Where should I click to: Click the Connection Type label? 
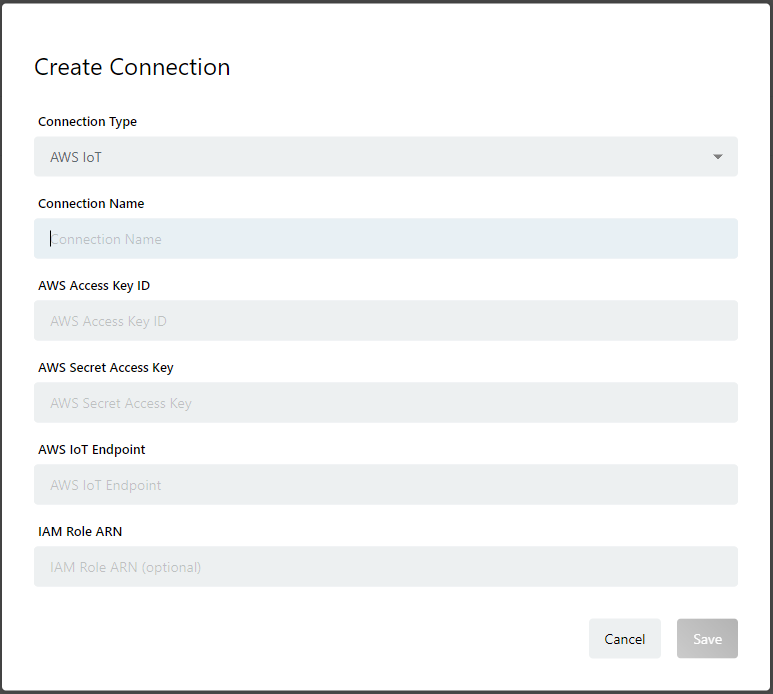[87, 122]
